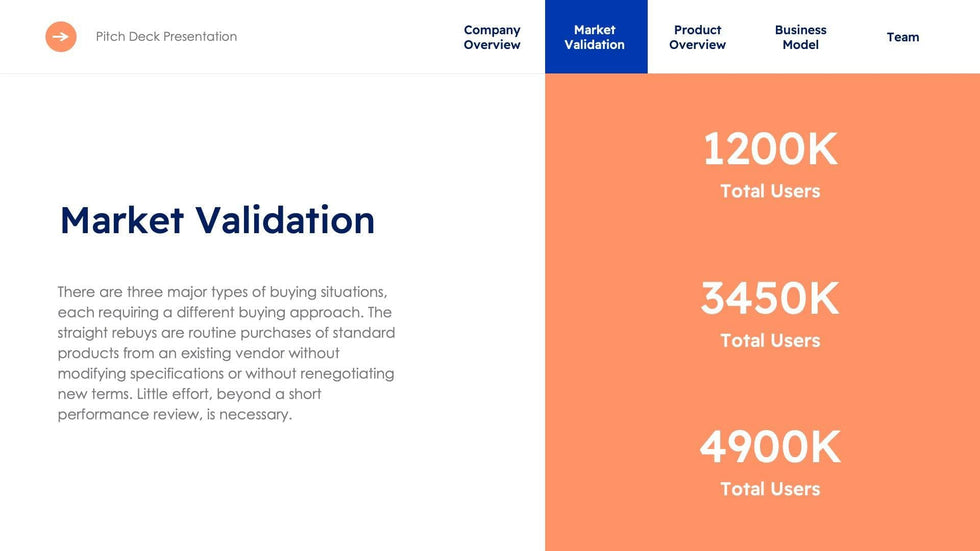Click the phrase "straight rebuys" in paragraph
The height and width of the screenshot is (551, 980).
[x=108, y=333]
